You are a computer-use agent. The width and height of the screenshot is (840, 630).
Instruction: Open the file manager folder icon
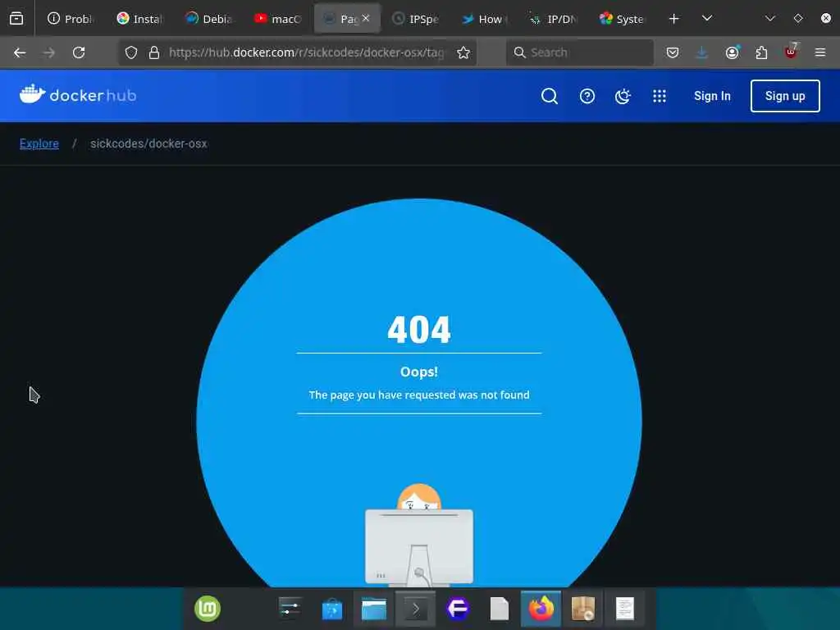(x=374, y=609)
